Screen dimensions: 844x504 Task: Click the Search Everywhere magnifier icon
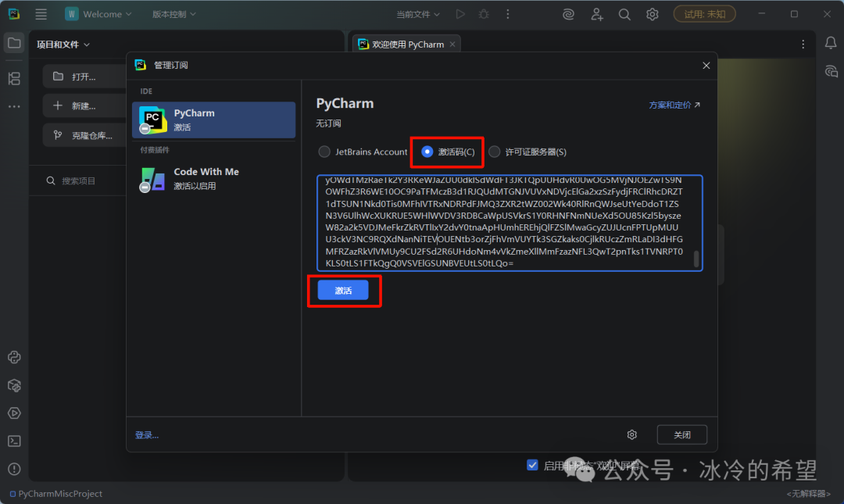pos(624,14)
